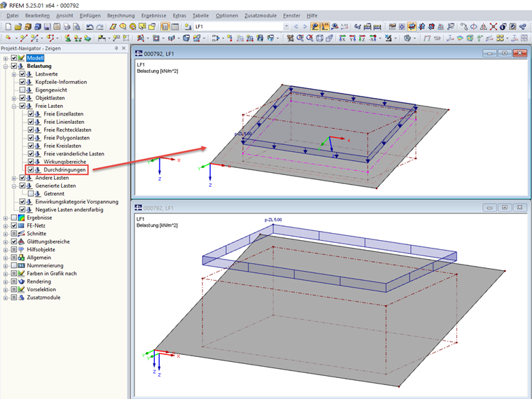Click the red cross delete-selection icon
The height and width of the screenshot is (399, 532).
click(x=493, y=27)
